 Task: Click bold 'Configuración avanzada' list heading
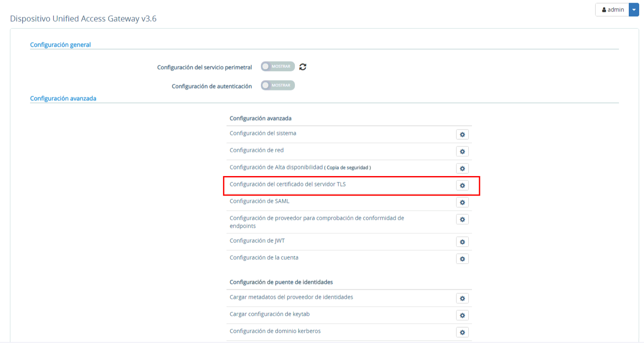click(260, 118)
